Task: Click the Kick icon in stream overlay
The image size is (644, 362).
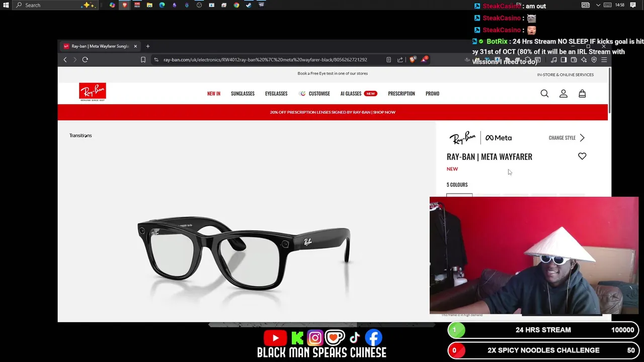Action: tap(297, 338)
